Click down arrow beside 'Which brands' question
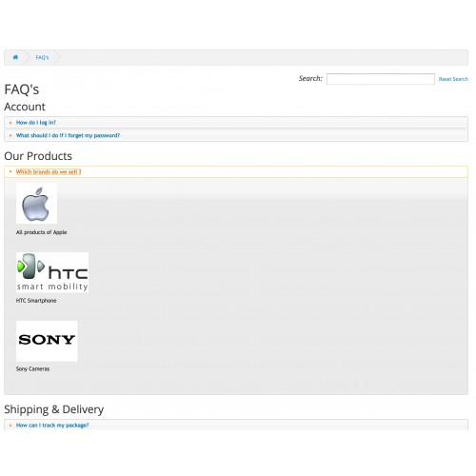The image size is (476, 476). pyautogui.click(x=10, y=171)
